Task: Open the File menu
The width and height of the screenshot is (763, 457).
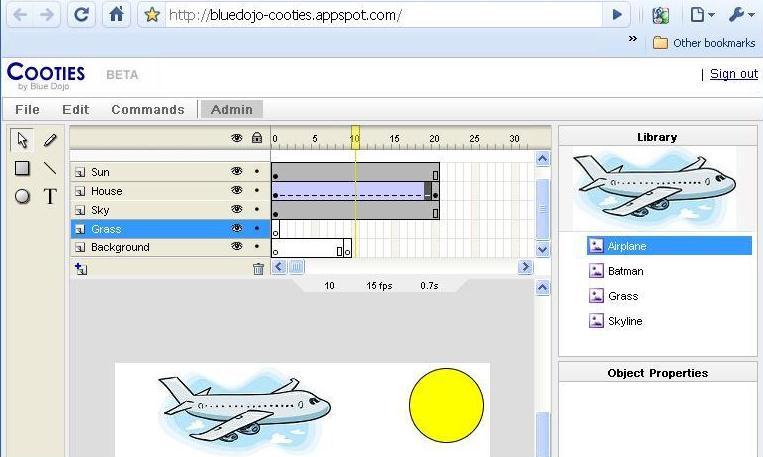Action: pyautogui.click(x=27, y=110)
